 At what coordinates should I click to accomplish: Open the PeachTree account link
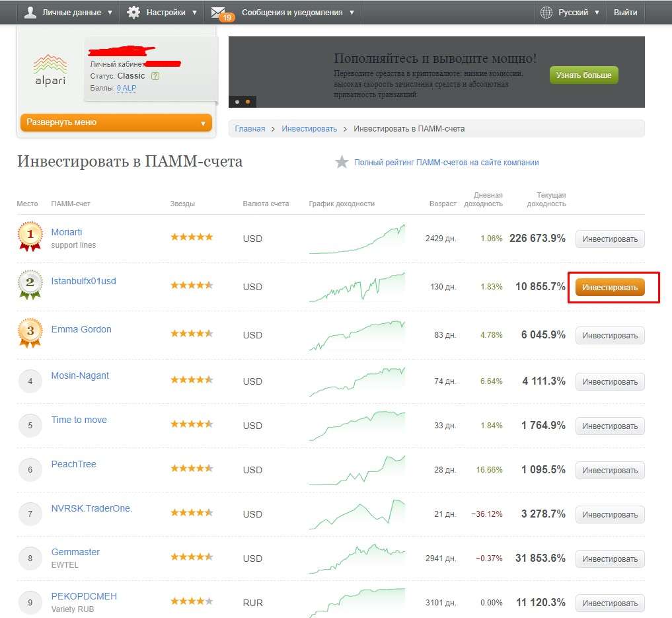tap(74, 464)
